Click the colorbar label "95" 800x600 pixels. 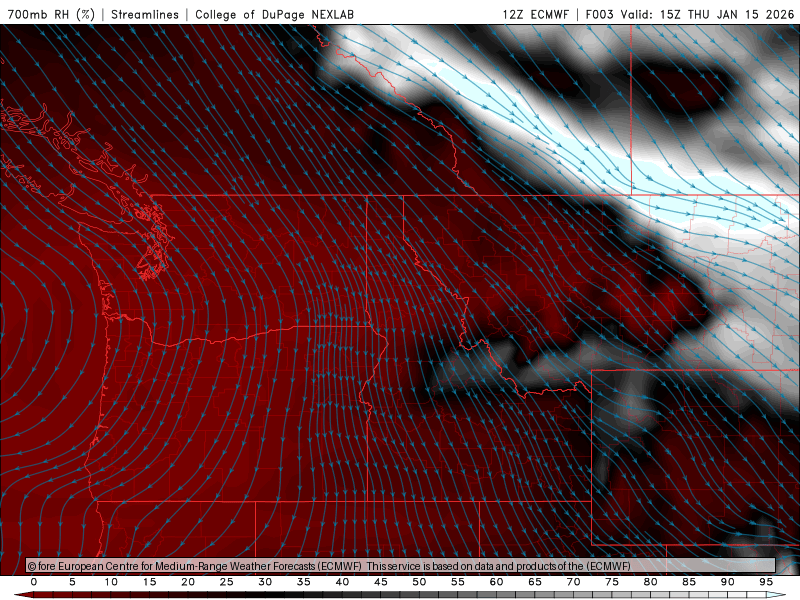tap(766, 582)
